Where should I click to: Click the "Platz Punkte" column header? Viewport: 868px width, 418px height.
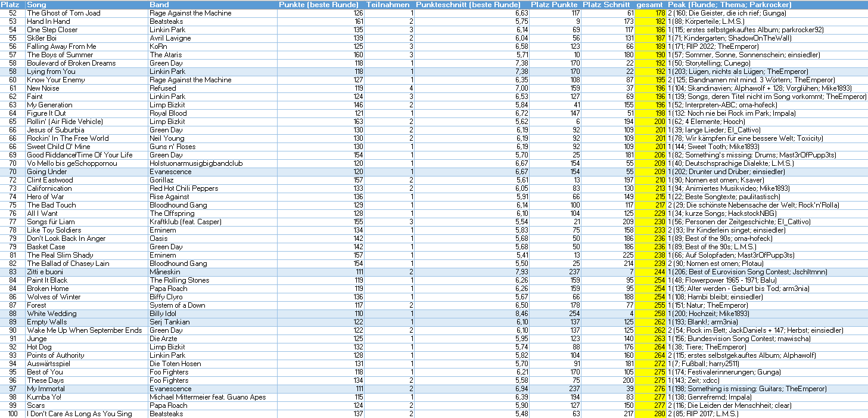(555, 4)
